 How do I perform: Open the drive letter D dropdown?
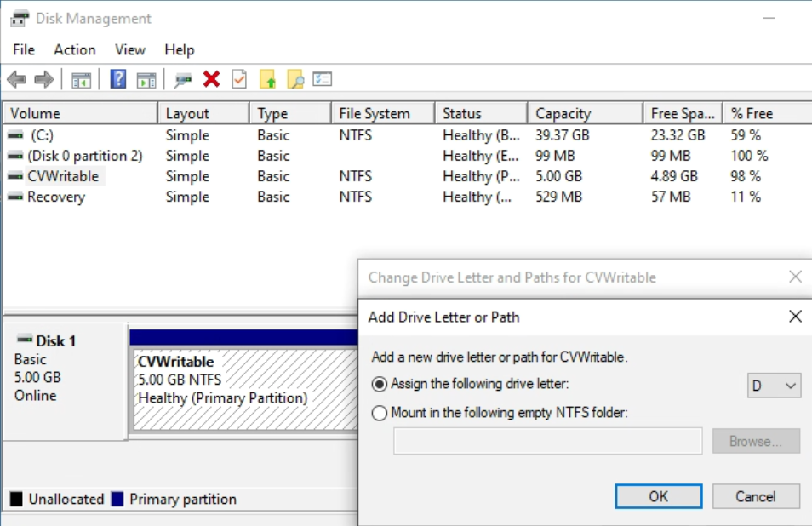point(792,385)
